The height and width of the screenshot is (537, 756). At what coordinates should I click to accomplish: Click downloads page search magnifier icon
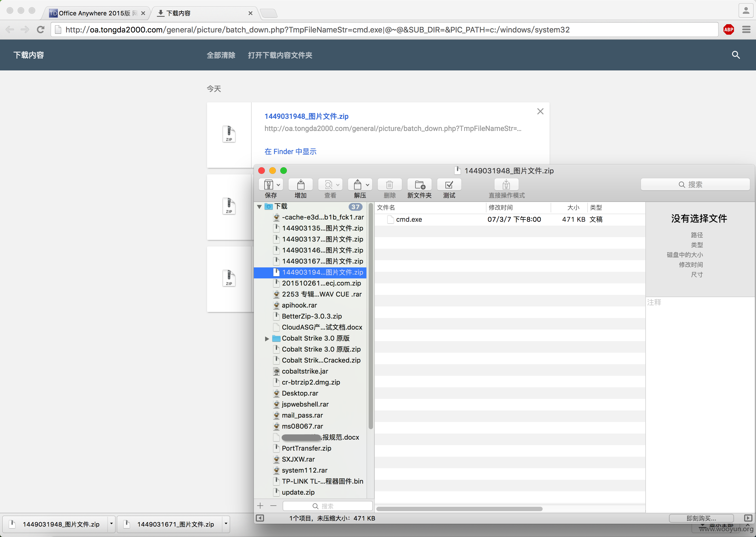tap(735, 55)
